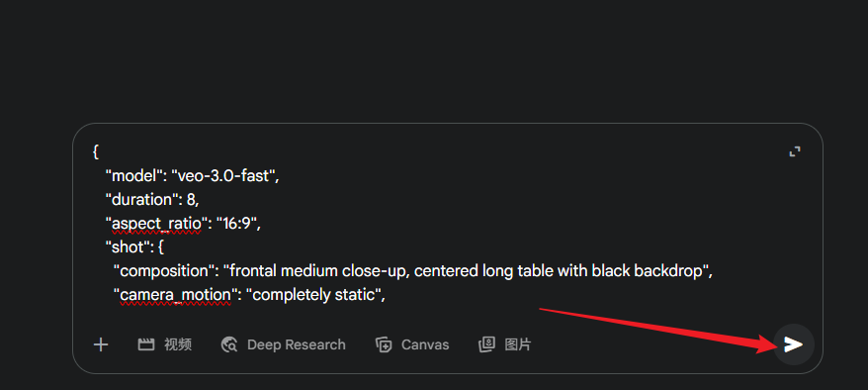Click the "shot" key line
868x390 pixels.
(x=134, y=247)
